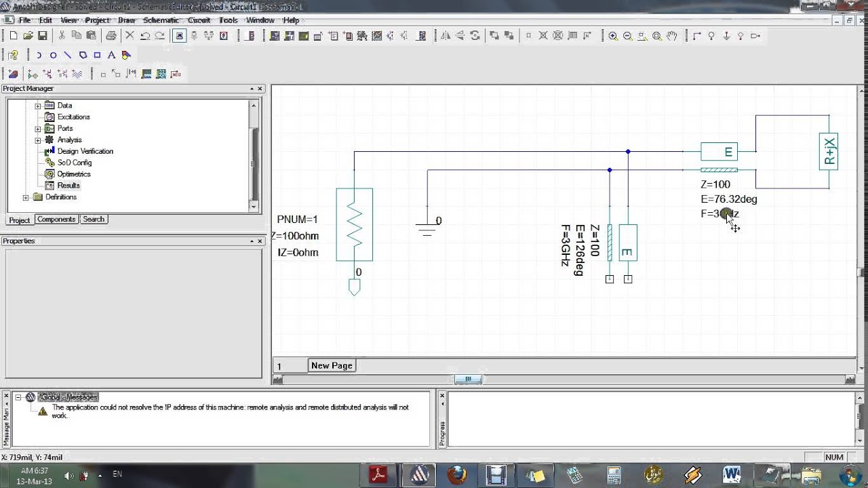Open a project with the folder icon
868x488 pixels.
click(28, 36)
